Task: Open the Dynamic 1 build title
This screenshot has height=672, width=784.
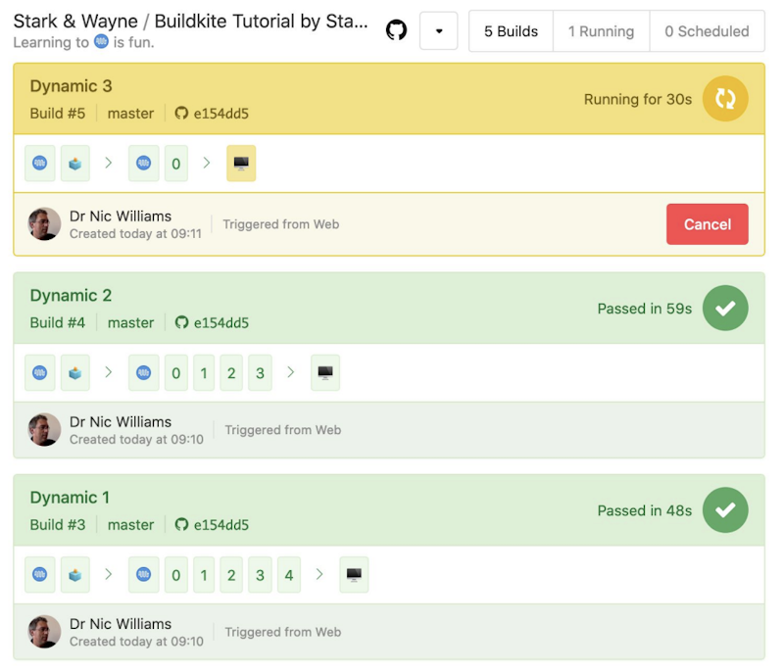Action: [x=70, y=498]
